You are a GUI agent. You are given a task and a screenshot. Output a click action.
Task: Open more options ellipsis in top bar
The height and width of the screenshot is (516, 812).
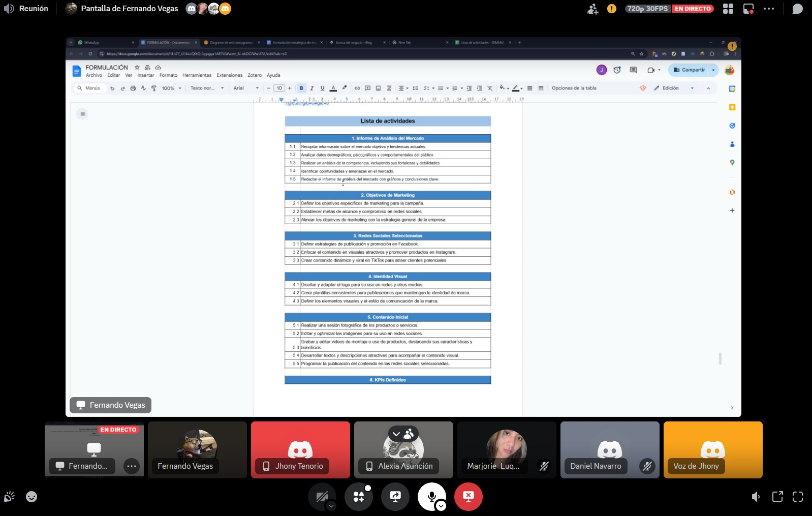tap(769, 9)
